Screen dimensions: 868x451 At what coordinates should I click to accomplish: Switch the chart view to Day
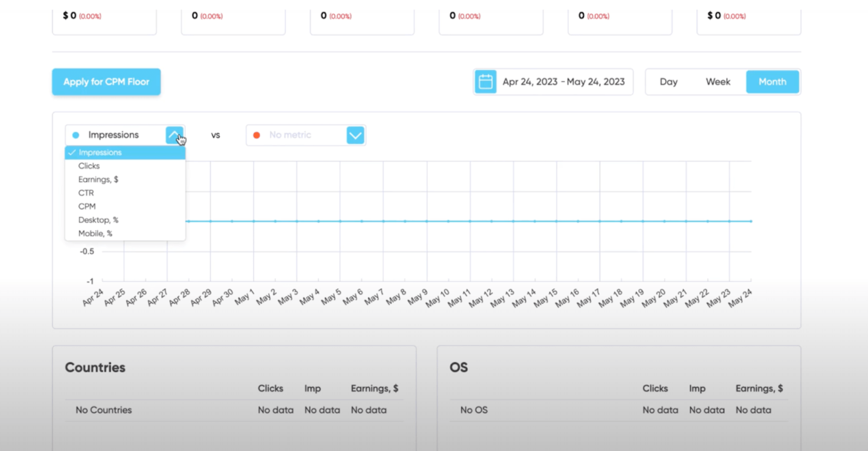point(668,82)
